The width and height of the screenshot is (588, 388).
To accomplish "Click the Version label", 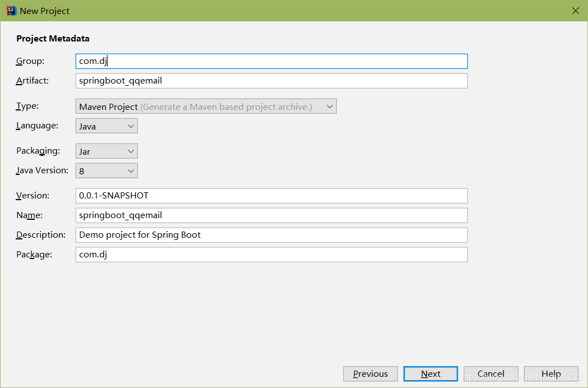I will (33, 196).
